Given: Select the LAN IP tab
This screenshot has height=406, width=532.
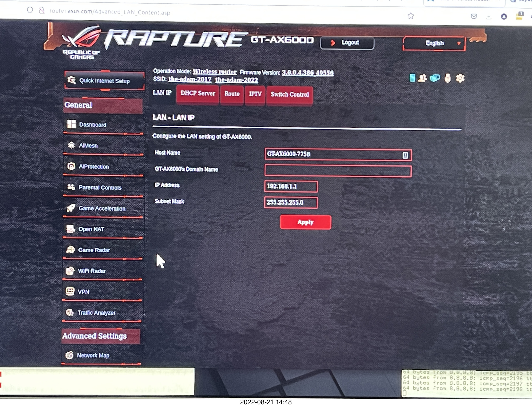Looking at the screenshot, I should pos(162,93).
